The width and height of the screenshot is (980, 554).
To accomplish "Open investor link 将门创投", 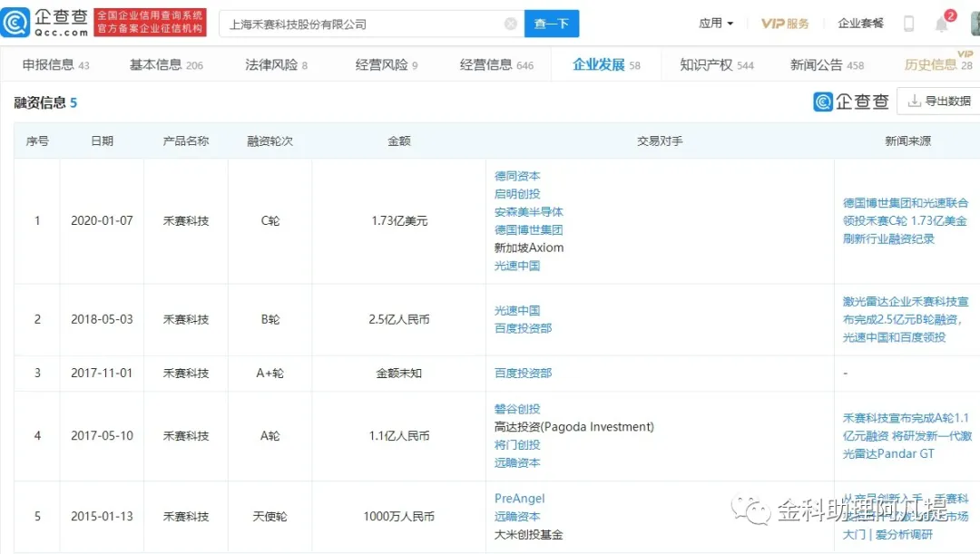I will point(517,444).
